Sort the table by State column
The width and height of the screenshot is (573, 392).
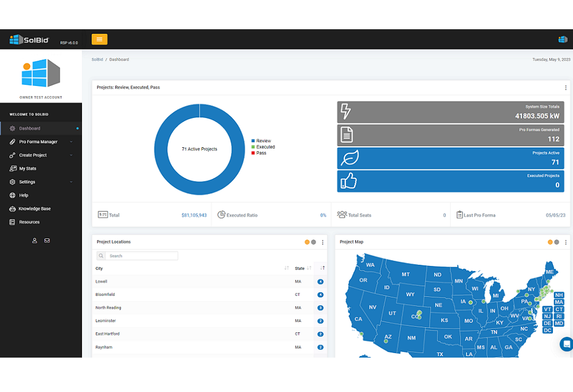(303, 269)
